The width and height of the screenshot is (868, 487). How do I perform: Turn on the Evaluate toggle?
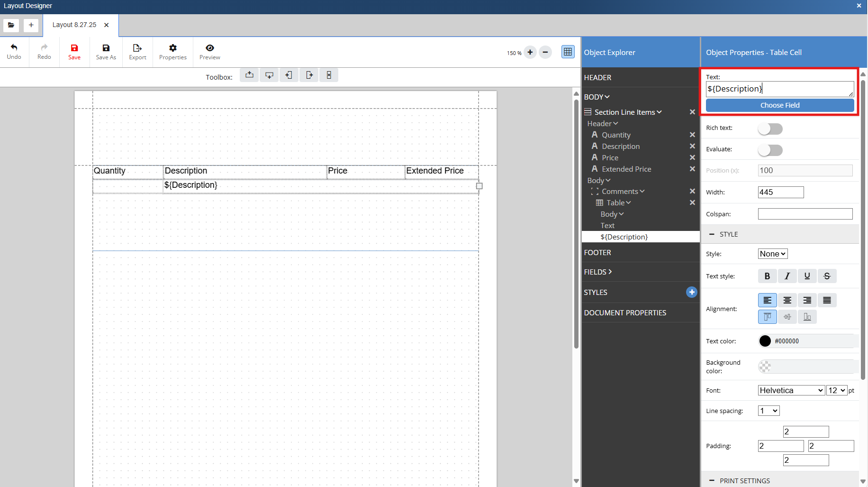click(x=770, y=150)
